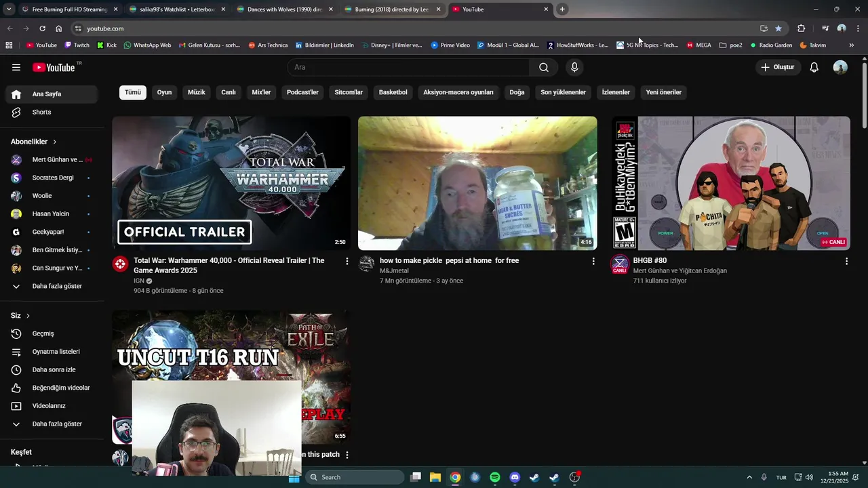The width and height of the screenshot is (868, 488).
Task: Click the M&Jmetal channel avatar
Action: [x=366, y=264]
